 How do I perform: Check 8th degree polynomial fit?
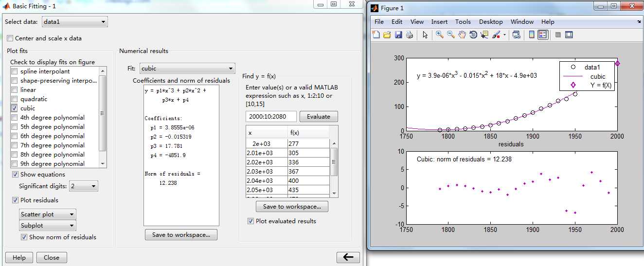tap(15, 155)
